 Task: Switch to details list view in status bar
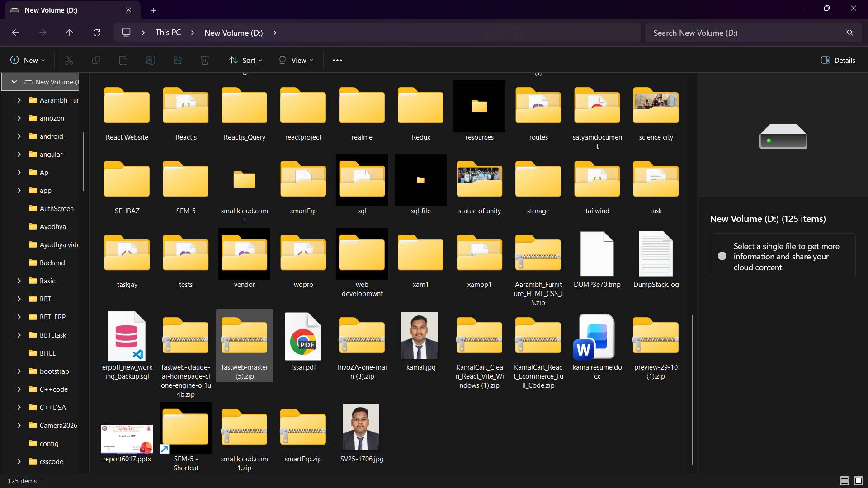pyautogui.click(x=844, y=481)
